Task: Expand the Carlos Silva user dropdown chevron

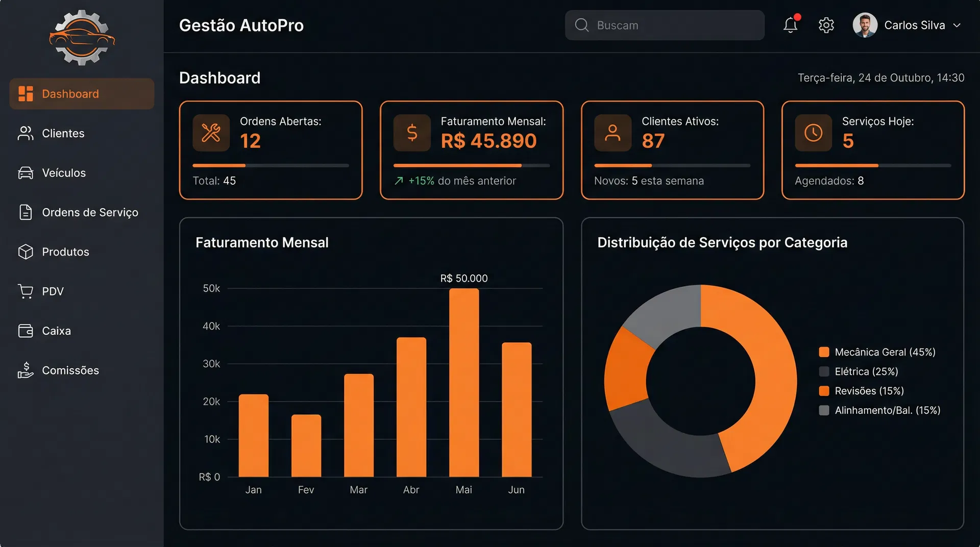Action: [x=957, y=26]
